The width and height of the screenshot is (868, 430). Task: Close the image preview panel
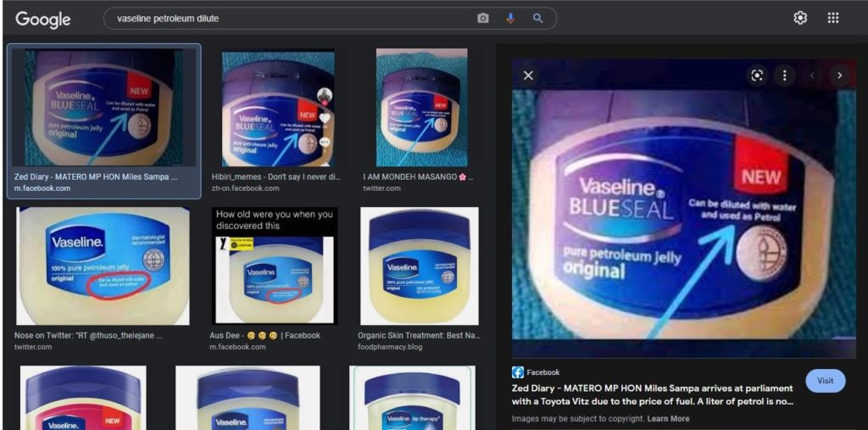(529, 75)
